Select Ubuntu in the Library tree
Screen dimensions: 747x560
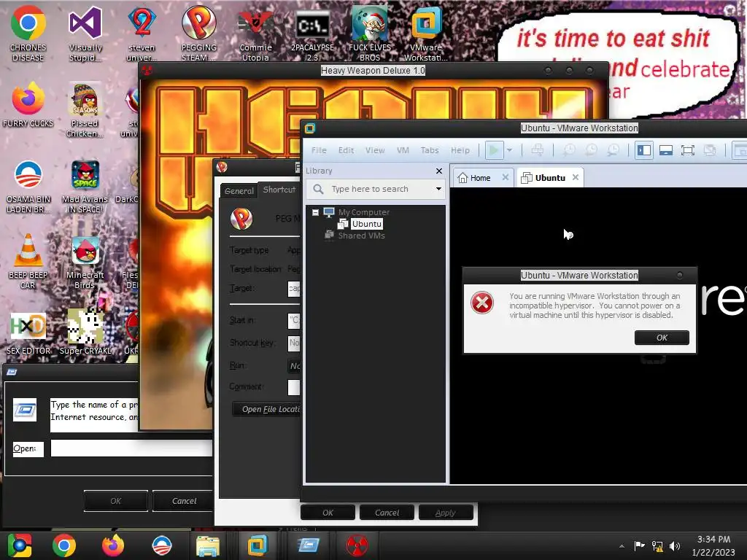[366, 223]
